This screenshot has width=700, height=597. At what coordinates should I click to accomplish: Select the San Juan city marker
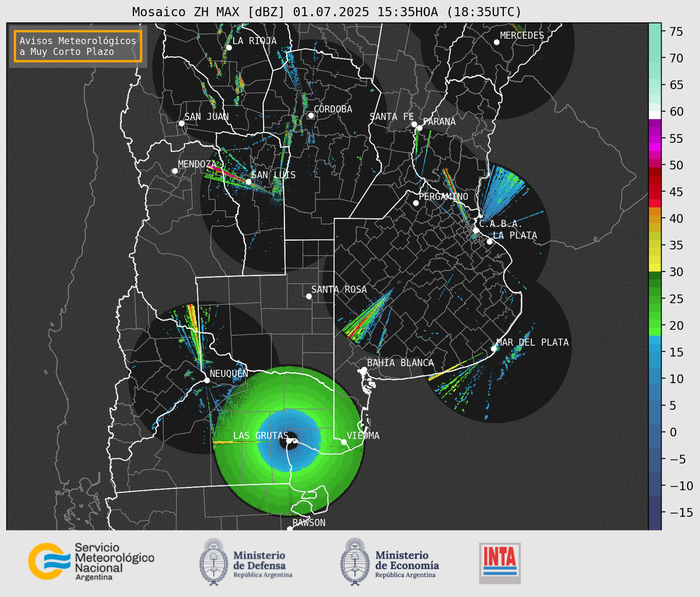coord(181,123)
